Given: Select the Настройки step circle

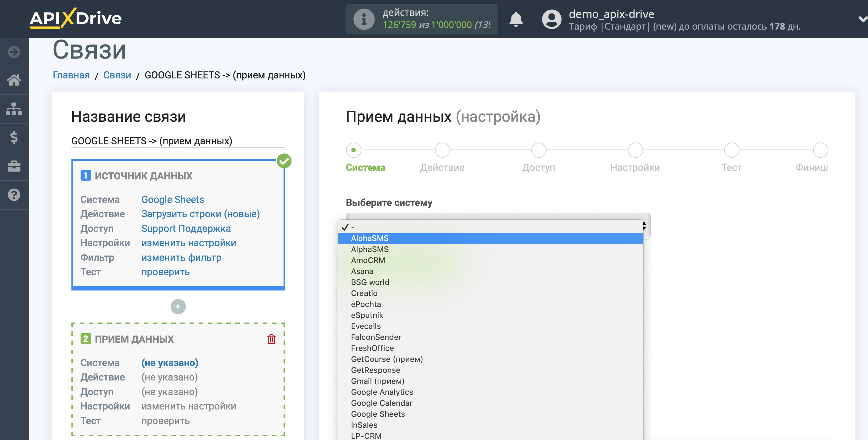Looking at the screenshot, I should [x=635, y=150].
